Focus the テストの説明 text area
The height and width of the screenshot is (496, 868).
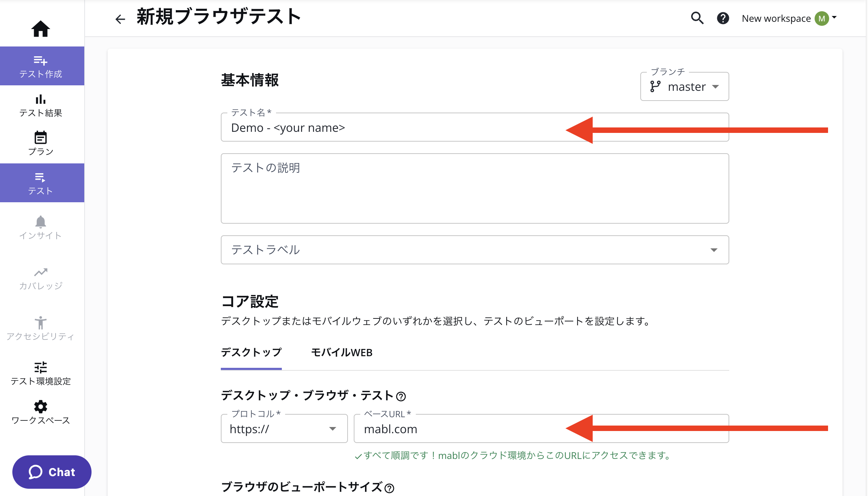(475, 188)
